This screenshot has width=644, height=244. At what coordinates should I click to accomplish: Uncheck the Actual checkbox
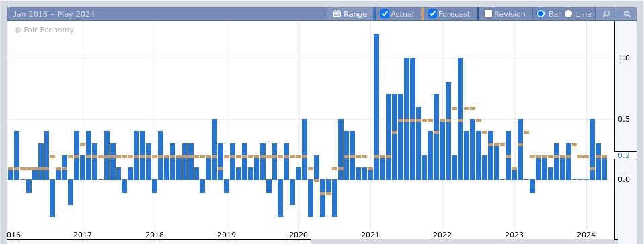click(385, 14)
